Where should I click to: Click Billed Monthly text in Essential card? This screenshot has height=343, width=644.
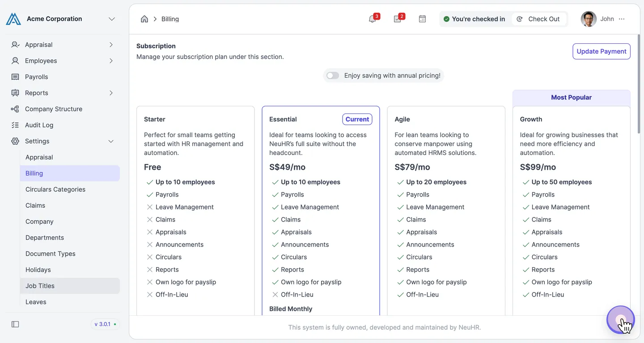pos(291,309)
